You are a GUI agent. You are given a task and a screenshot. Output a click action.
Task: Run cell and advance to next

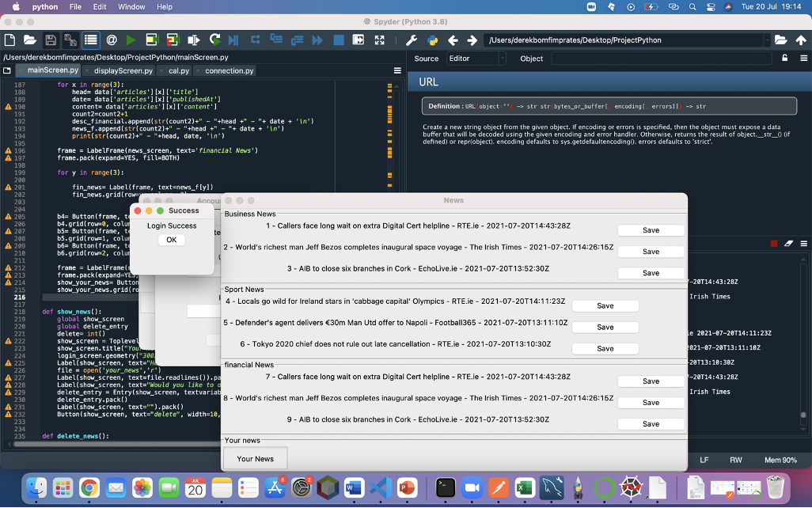click(x=173, y=40)
